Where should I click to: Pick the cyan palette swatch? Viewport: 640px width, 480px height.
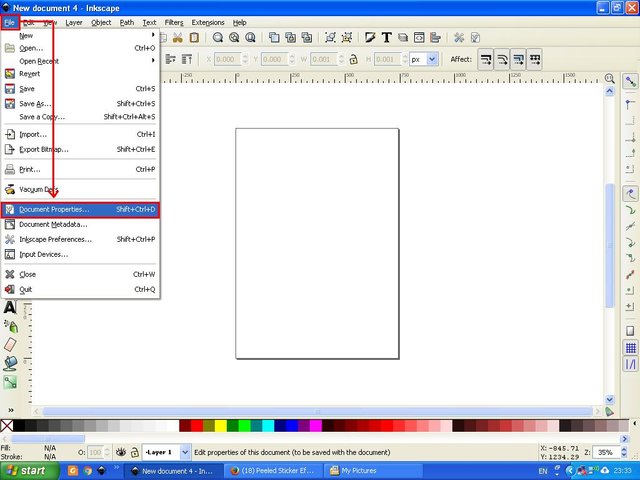[268, 426]
